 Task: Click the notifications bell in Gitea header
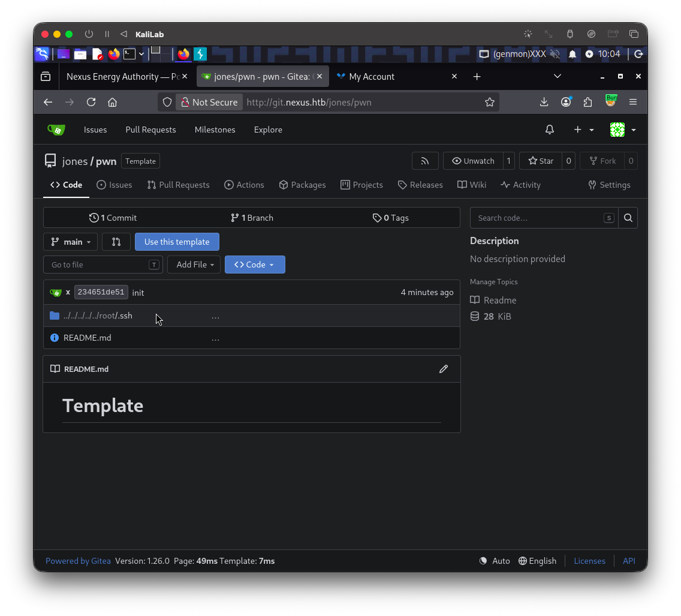coord(549,130)
